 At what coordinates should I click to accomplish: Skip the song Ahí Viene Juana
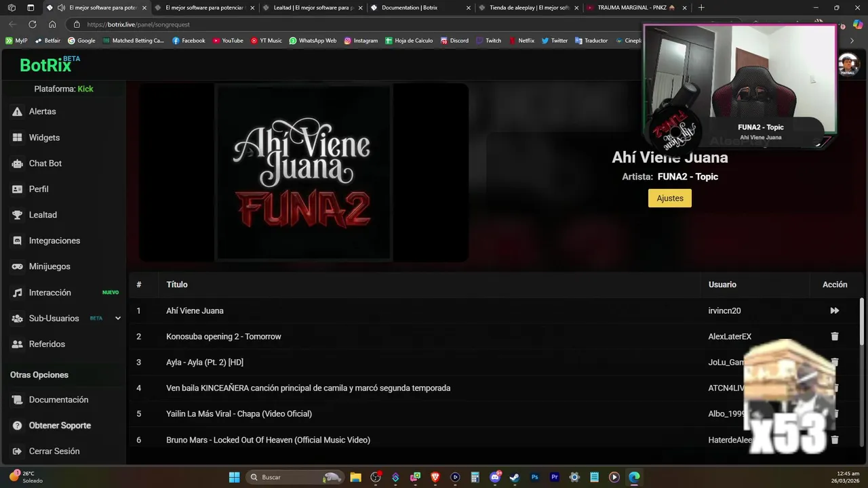(x=835, y=310)
